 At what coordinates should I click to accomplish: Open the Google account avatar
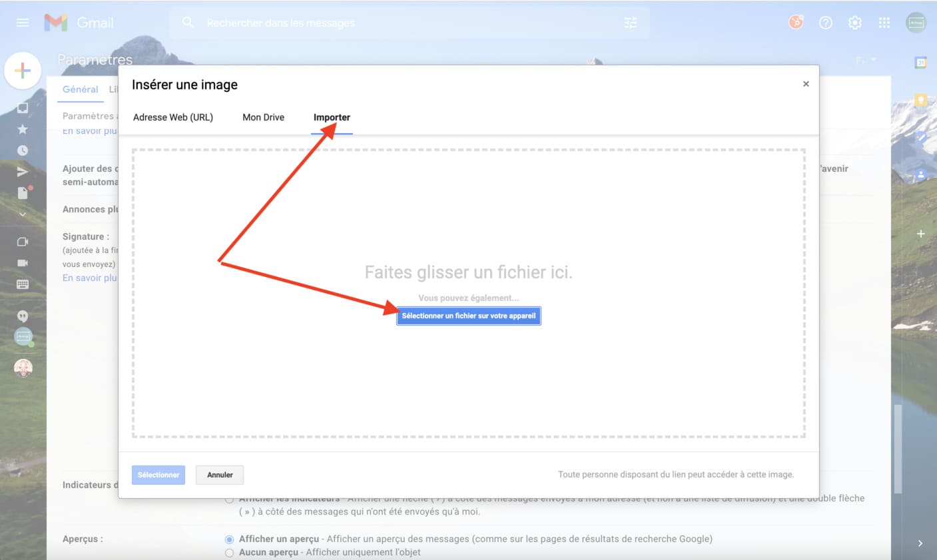[916, 23]
